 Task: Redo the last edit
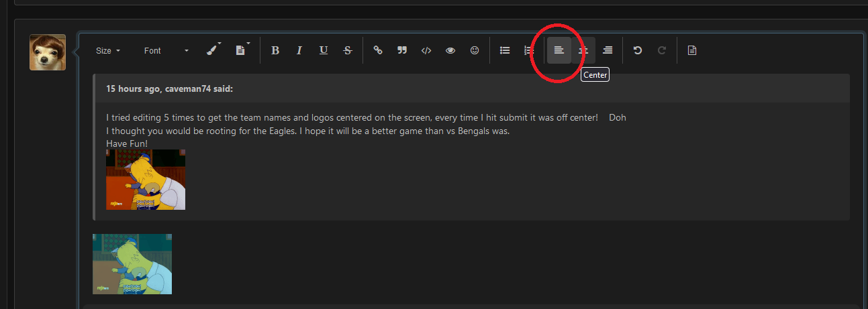click(662, 50)
